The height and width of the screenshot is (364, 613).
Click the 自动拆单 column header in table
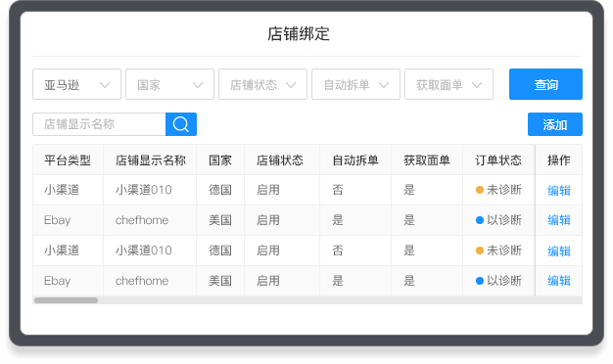click(355, 160)
